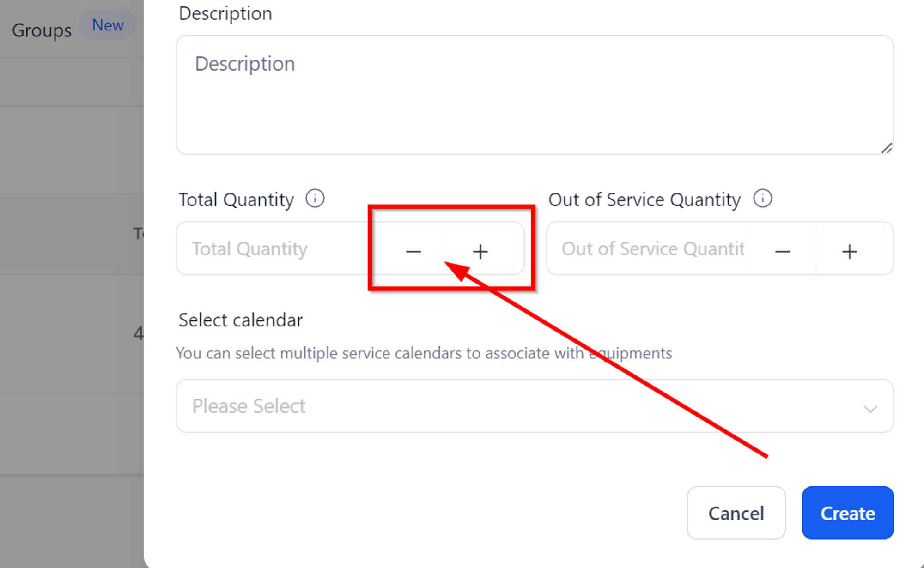This screenshot has width=924, height=568.
Task: Cancel the equipment creation dialog
Action: tap(736, 513)
